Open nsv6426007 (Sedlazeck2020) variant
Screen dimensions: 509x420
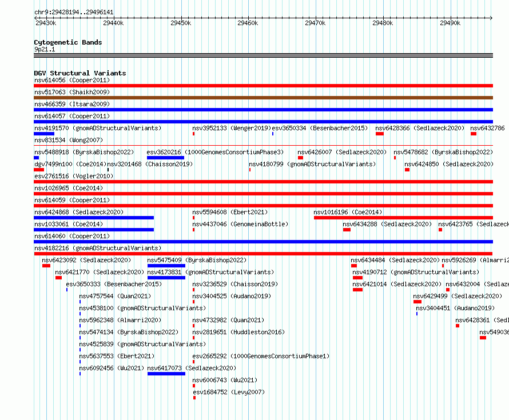coord(342,152)
